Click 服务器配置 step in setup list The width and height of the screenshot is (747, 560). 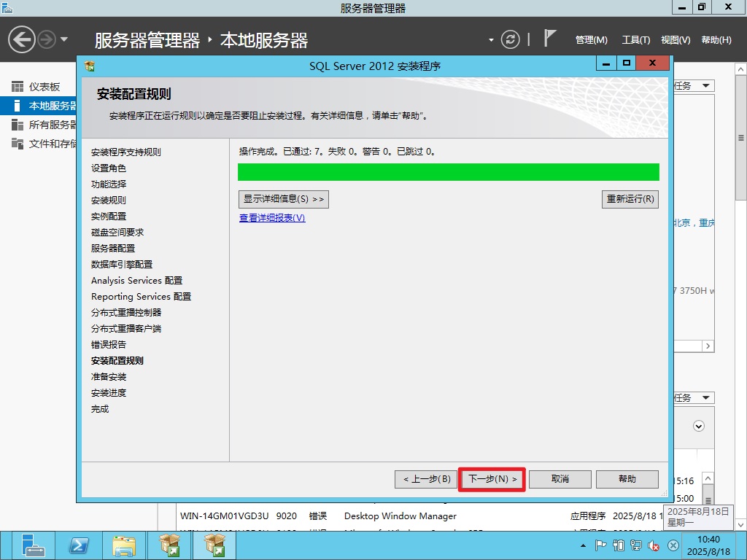click(113, 249)
